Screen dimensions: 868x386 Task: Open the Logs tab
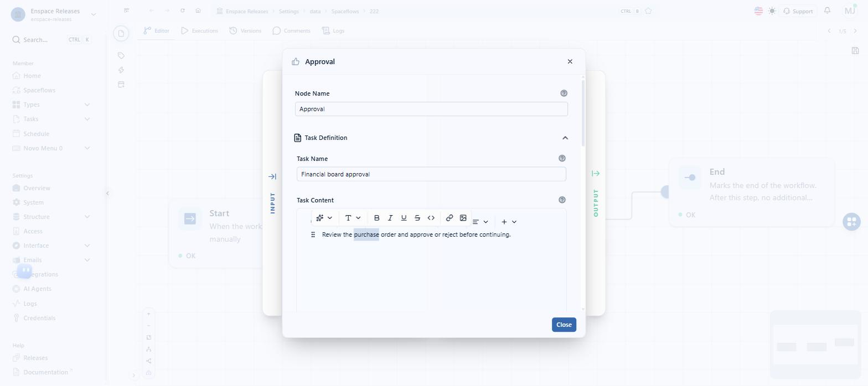tap(333, 30)
